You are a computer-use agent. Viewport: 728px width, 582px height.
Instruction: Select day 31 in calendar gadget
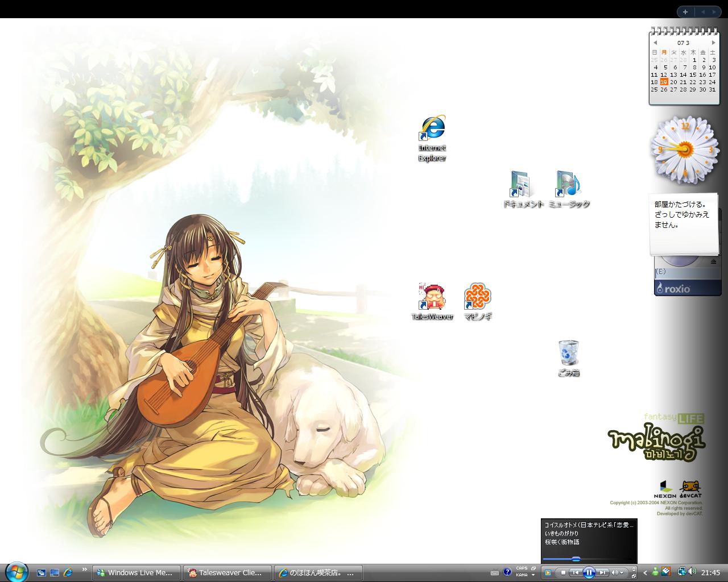[x=712, y=89]
